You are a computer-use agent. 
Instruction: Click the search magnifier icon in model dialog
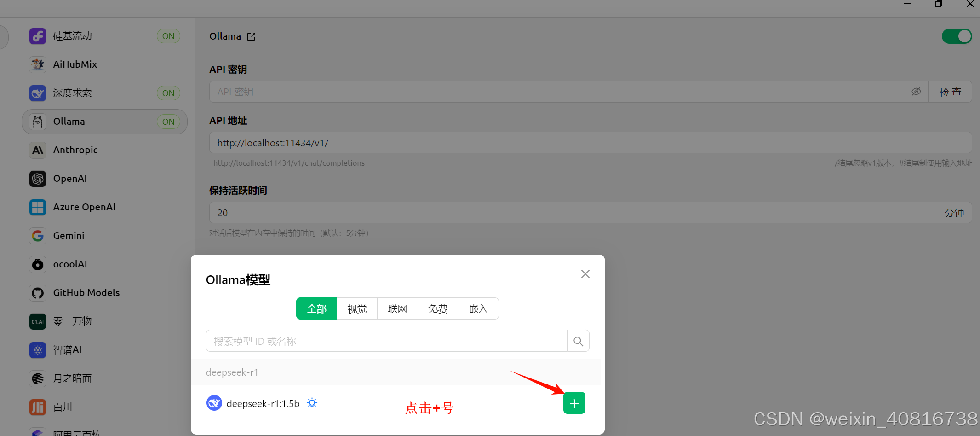579,341
